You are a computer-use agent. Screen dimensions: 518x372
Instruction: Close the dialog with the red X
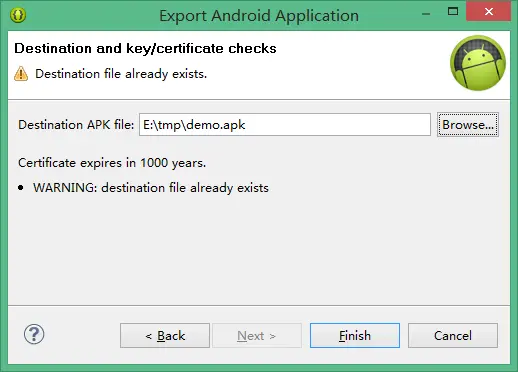click(x=489, y=11)
